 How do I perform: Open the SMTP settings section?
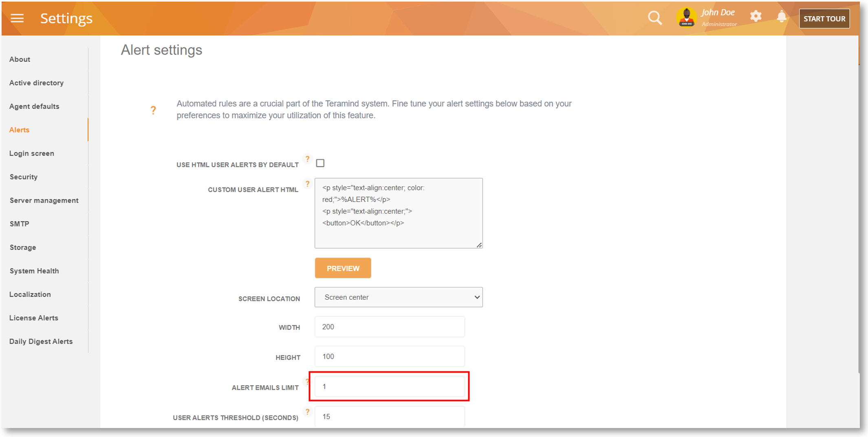tap(19, 224)
